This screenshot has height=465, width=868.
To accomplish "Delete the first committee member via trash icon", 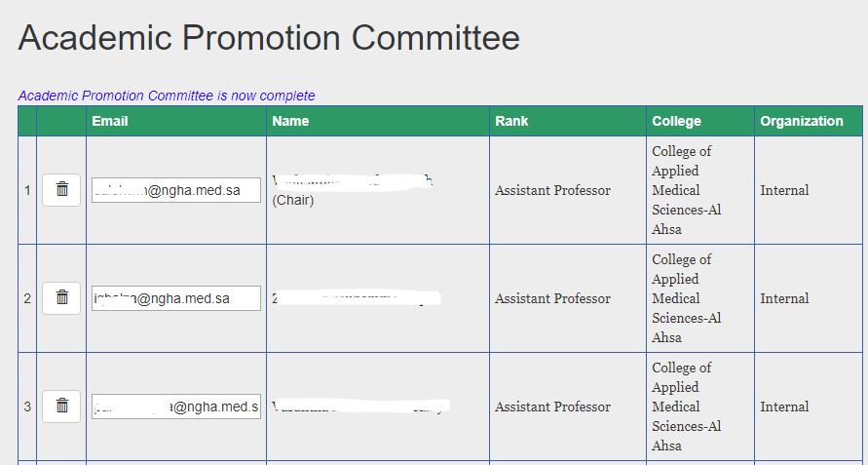I will 61,190.
